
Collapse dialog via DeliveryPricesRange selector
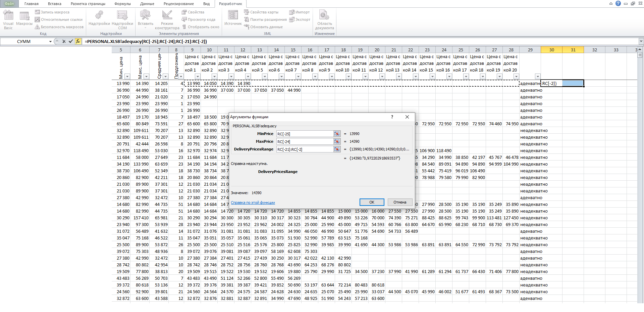coord(337,149)
